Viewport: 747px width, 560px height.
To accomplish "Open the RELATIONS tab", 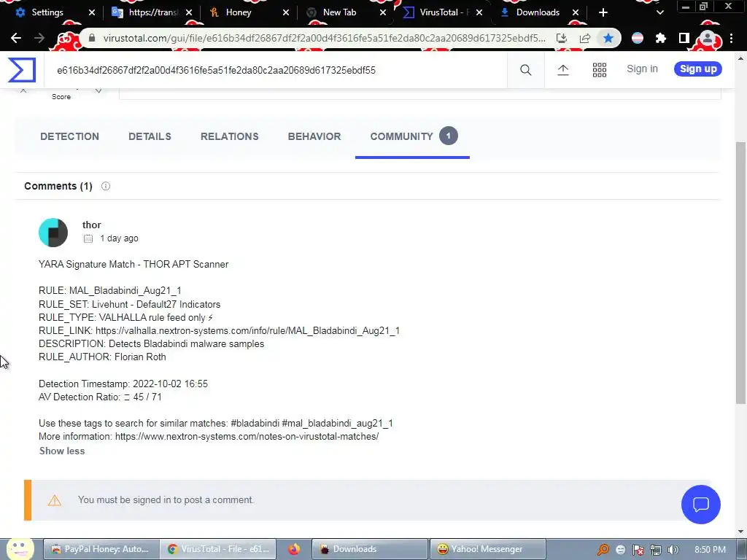I will (230, 136).
